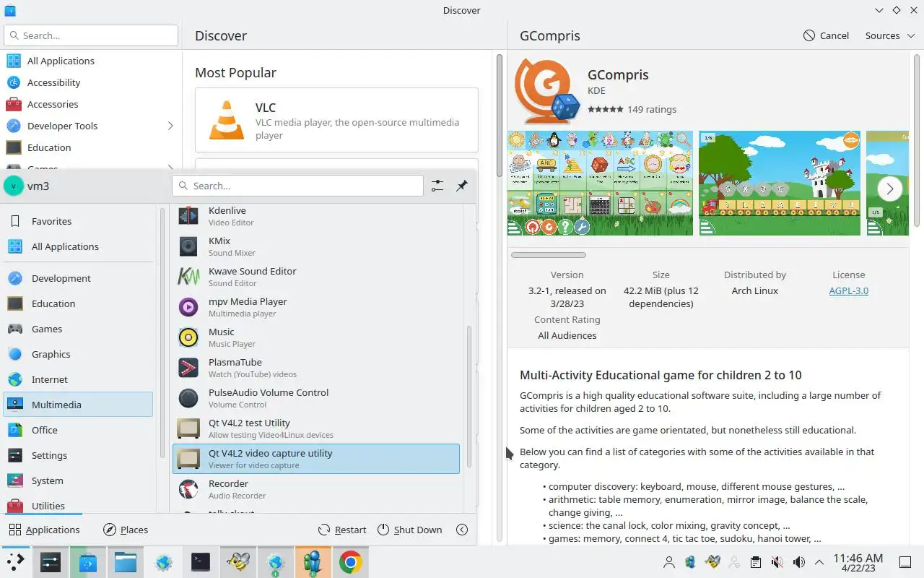This screenshot has width=924, height=578.
Task: Launch Kwave Sound Editor
Action: pos(316,277)
